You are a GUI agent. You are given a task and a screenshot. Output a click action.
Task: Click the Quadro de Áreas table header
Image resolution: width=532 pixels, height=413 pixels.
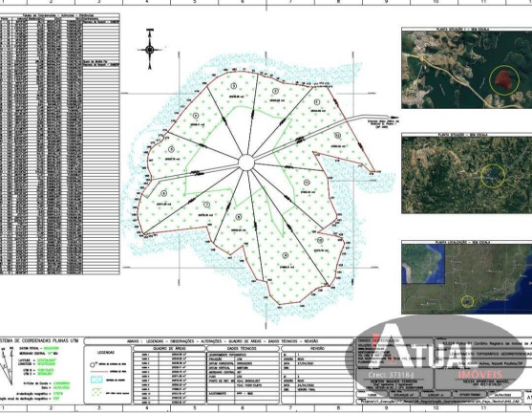(x=169, y=348)
